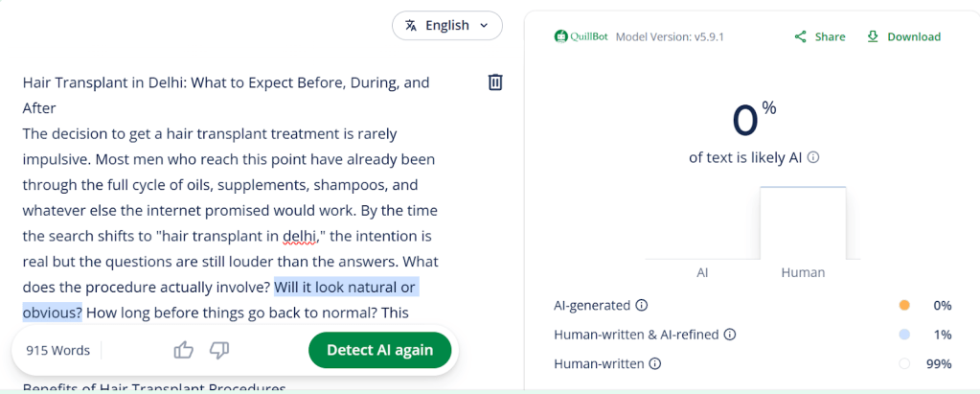
Task: Click the thumbs down feedback icon
Action: (x=219, y=350)
